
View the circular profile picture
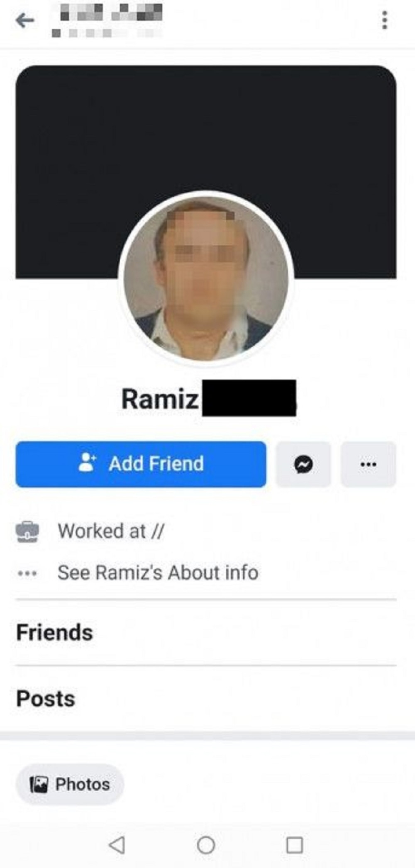206,278
